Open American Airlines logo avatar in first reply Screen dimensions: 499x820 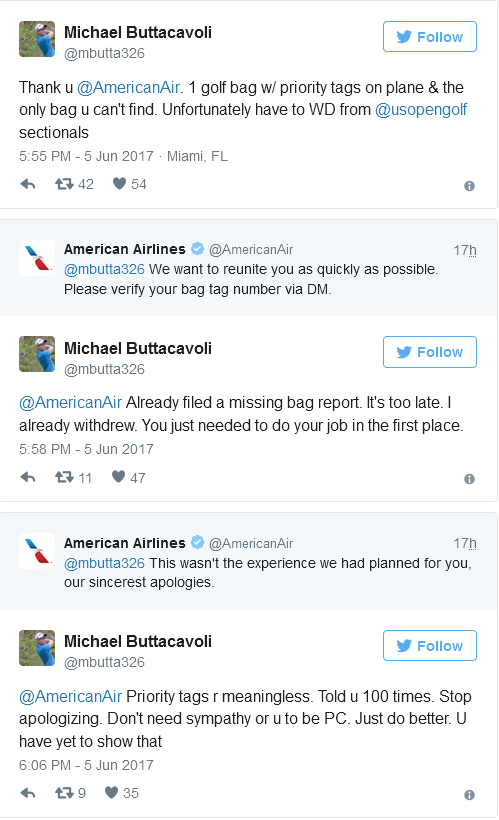click(x=37, y=258)
